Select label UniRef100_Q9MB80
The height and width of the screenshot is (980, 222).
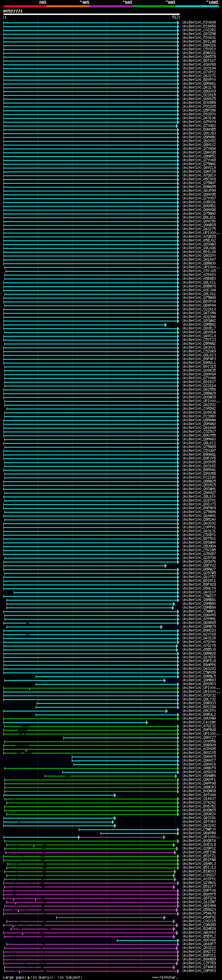(x=199, y=604)
